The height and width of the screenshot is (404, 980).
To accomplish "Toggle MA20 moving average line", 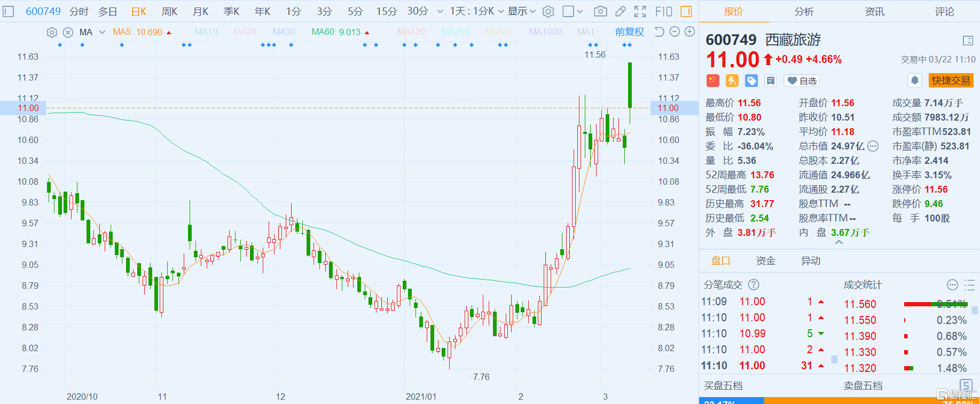I will click(246, 32).
